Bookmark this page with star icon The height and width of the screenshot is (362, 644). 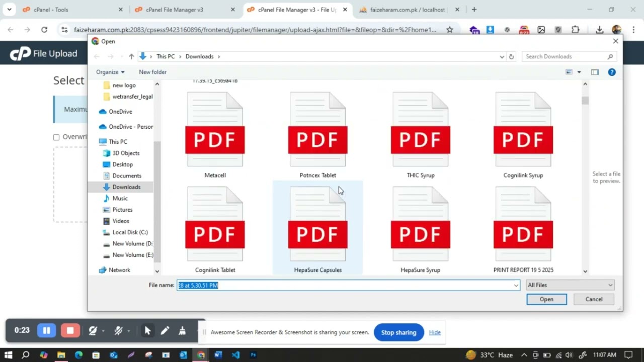(x=450, y=30)
